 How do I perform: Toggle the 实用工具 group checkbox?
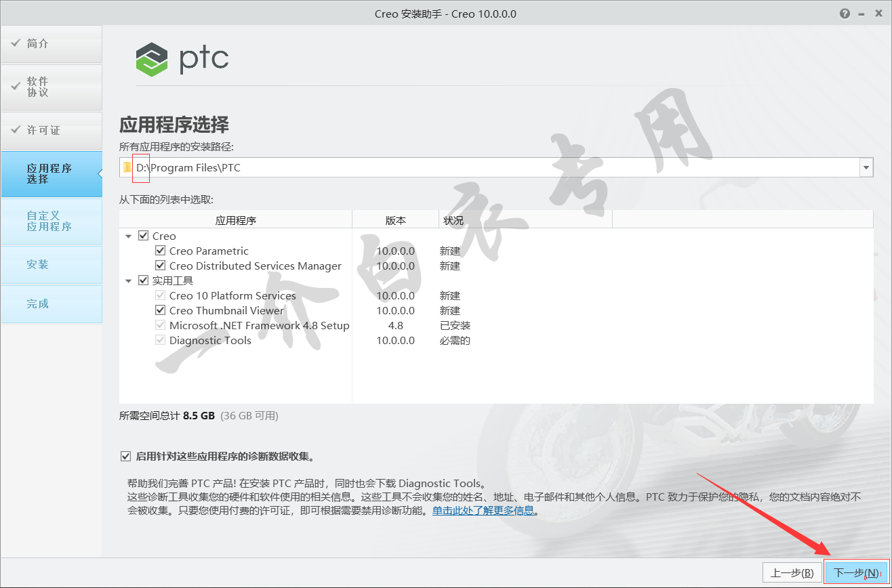143,280
